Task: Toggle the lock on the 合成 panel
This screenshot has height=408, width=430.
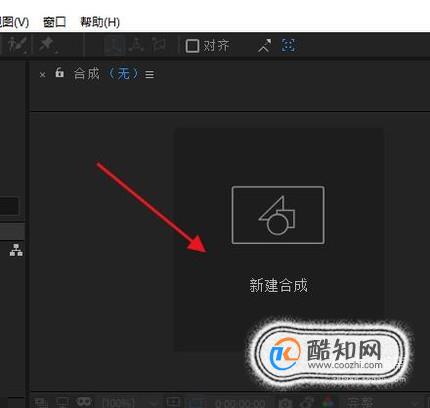Action: 59,72
